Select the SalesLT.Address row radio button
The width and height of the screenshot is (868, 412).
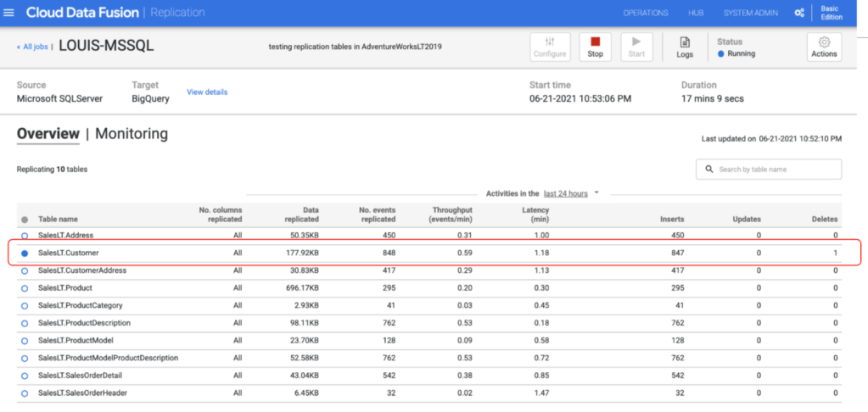click(24, 235)
